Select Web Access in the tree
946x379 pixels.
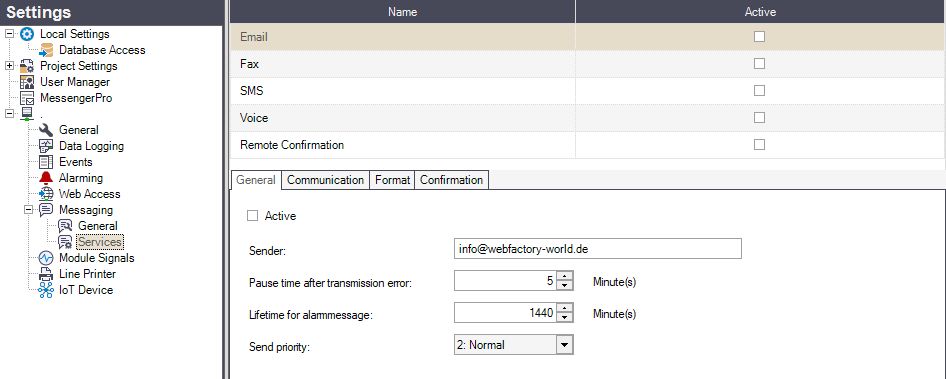tap(89, 194)
